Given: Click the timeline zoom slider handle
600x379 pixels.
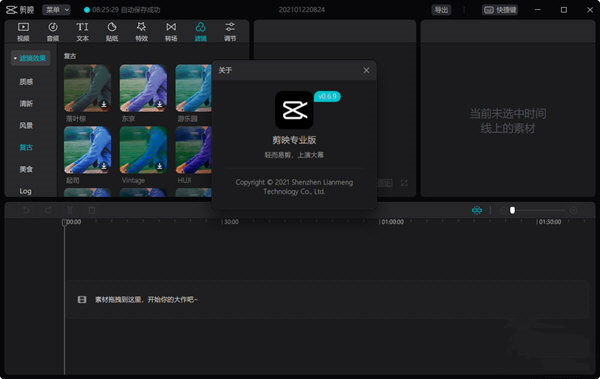Looking at the screenshot, I should click(x=512, y=210).
